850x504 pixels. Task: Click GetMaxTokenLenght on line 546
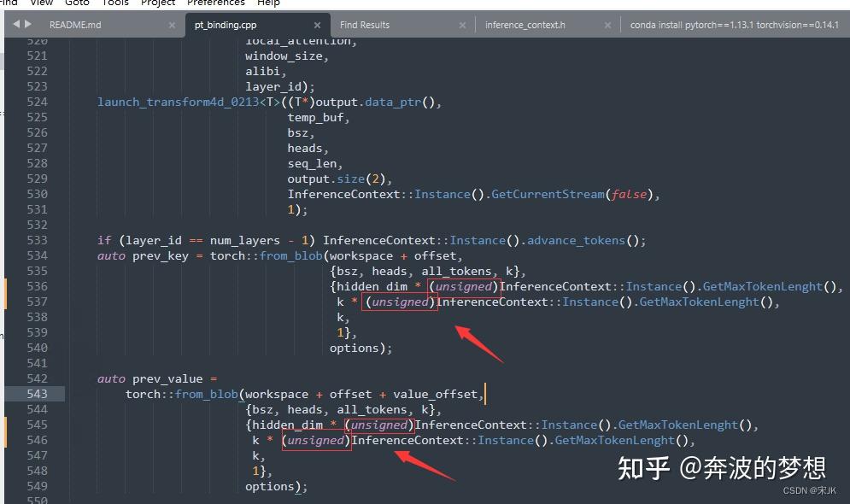pyautogui.click(x=615, y=441)
